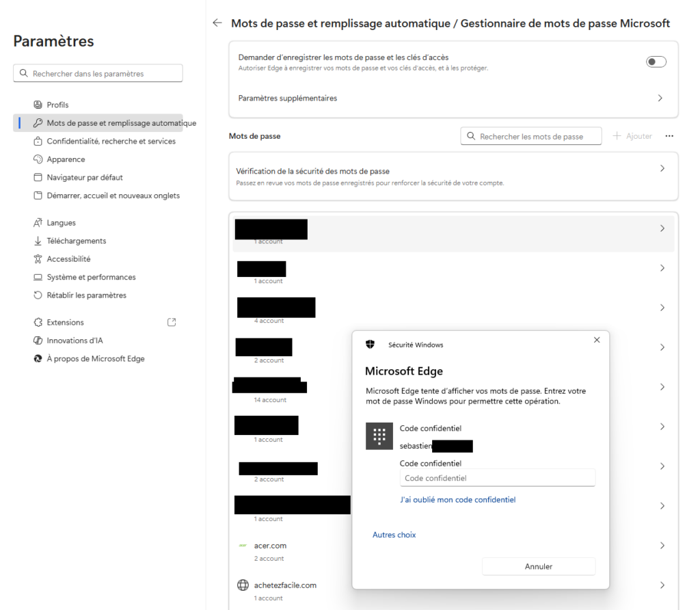Viewport: 700px width, 610px height.
Task: Click the Langues icon
Action: coord(38,222)
